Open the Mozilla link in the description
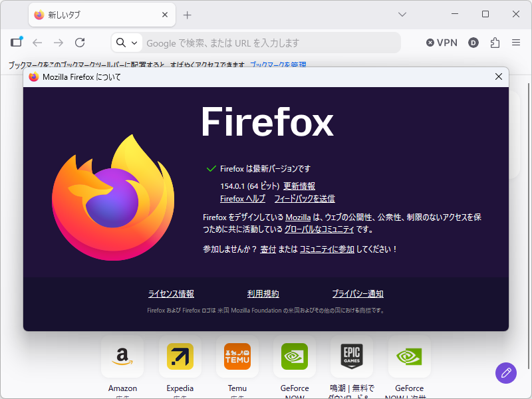The width and height of the screenshot is (532, 399). point(298,217)
